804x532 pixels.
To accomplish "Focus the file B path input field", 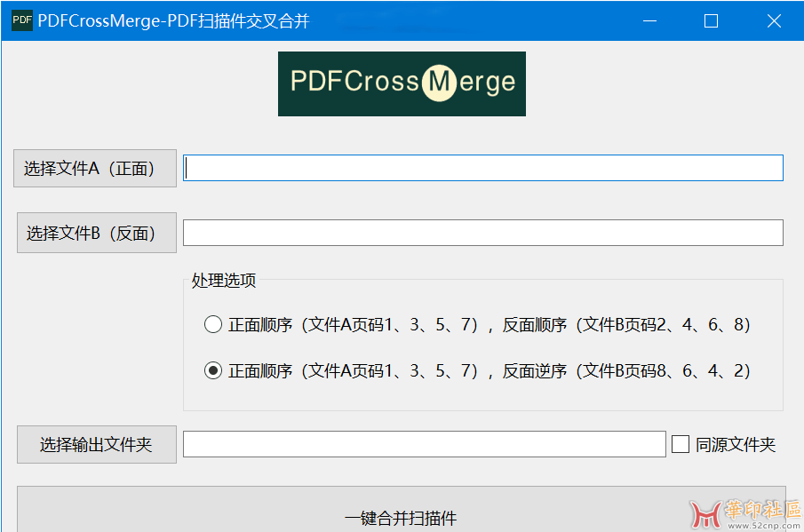I will 483,233.
